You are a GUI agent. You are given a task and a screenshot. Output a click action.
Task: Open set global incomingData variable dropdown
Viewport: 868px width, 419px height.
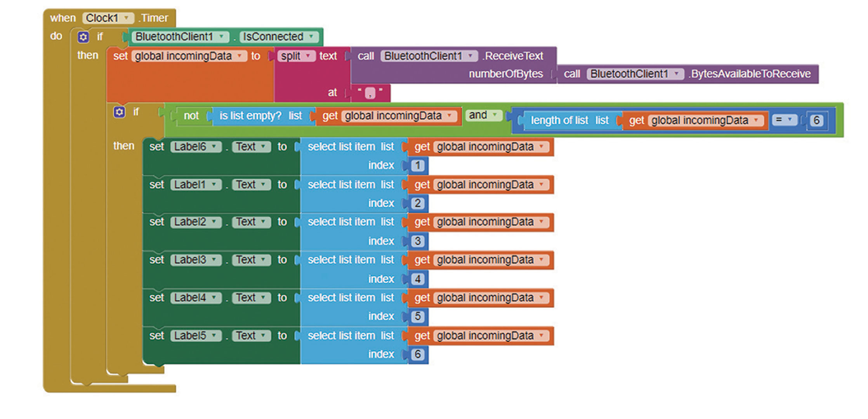pos(240,56)
